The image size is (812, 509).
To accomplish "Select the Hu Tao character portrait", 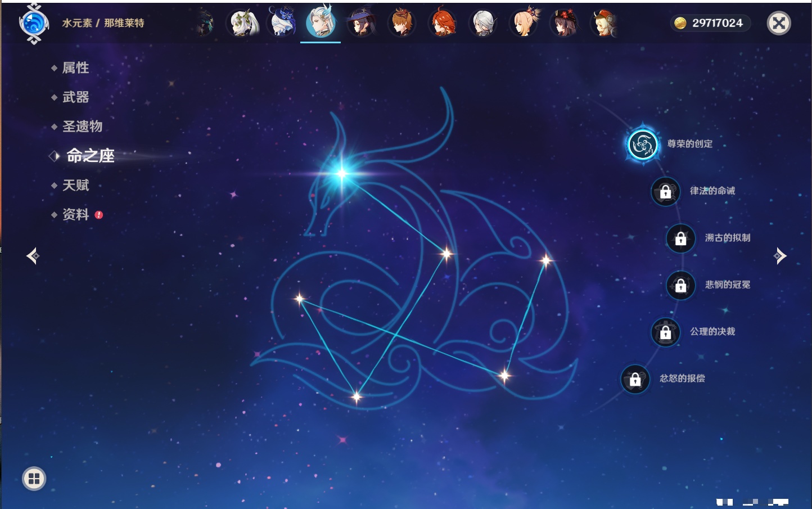I will [x=564, y=24].
